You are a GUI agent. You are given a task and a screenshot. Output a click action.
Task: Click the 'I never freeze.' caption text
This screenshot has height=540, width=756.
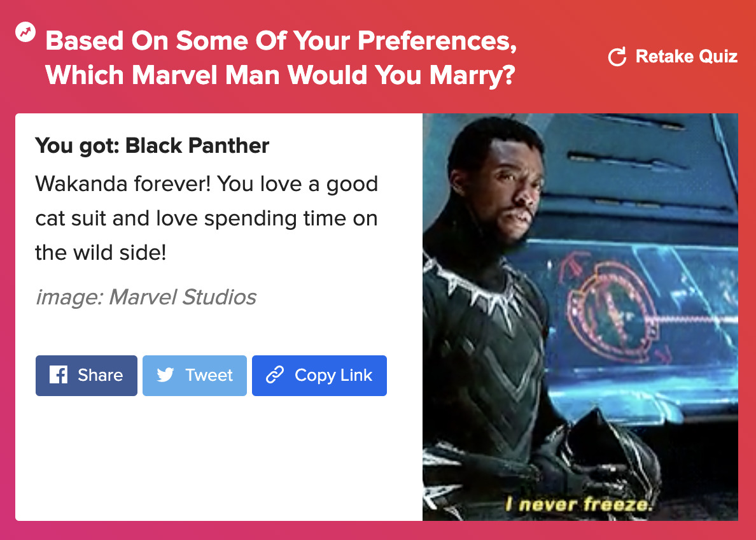(578, 504)
